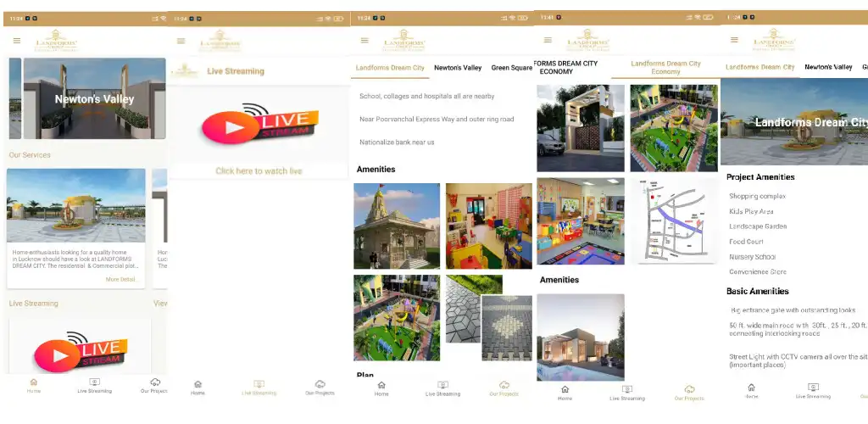Open nursery classroom thumbnail on temple amenities screen

pos(489,226)
